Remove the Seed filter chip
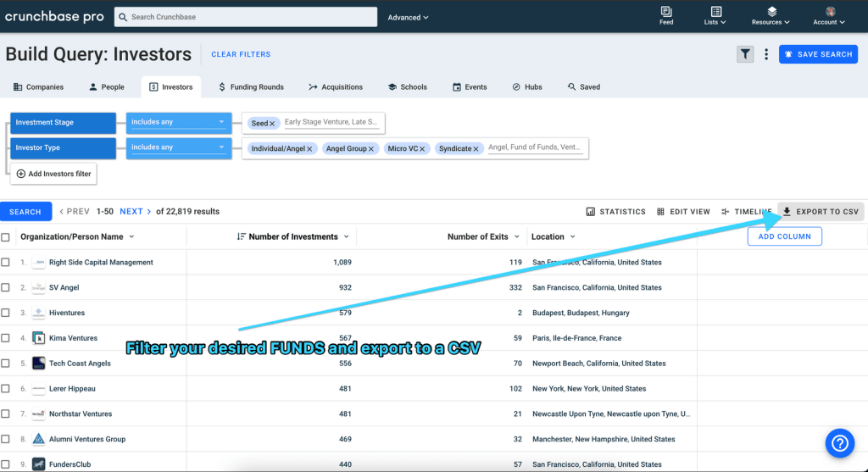 pyautogui.click(x=272, y=124)
